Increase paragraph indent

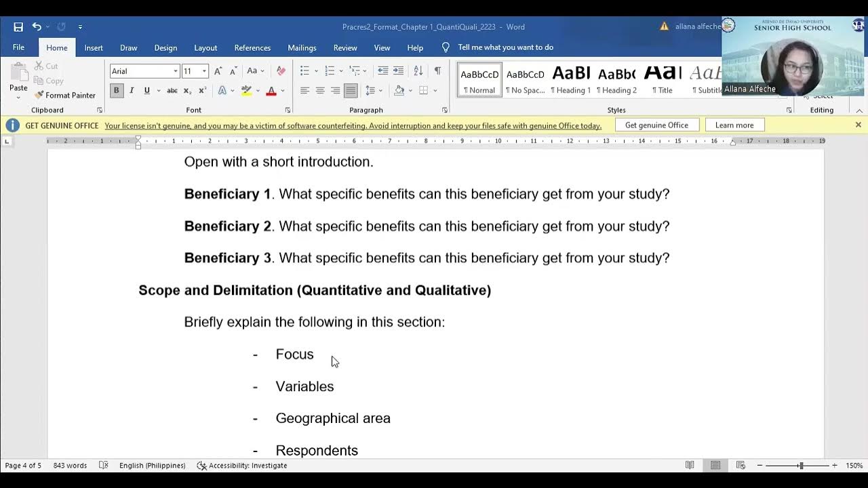coord(398,71)
